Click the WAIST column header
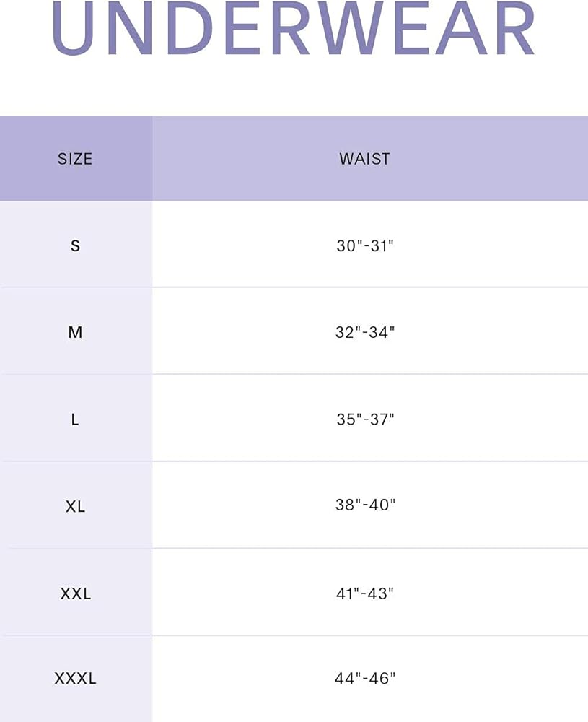This screenshot has height=722, width=588. coord(364,159)
